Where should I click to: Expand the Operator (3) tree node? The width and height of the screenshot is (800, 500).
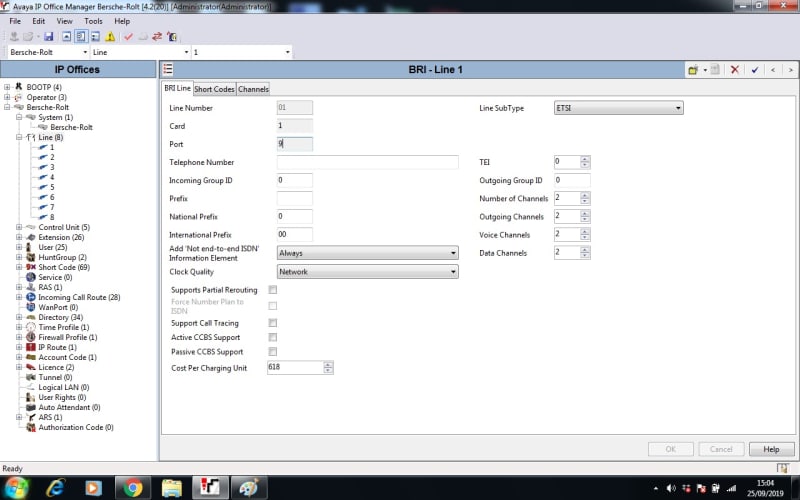pos(7,97)
